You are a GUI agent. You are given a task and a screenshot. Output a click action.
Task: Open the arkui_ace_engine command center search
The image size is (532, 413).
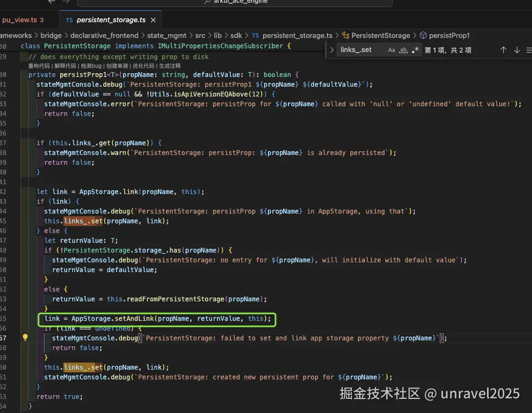(235, 2)
